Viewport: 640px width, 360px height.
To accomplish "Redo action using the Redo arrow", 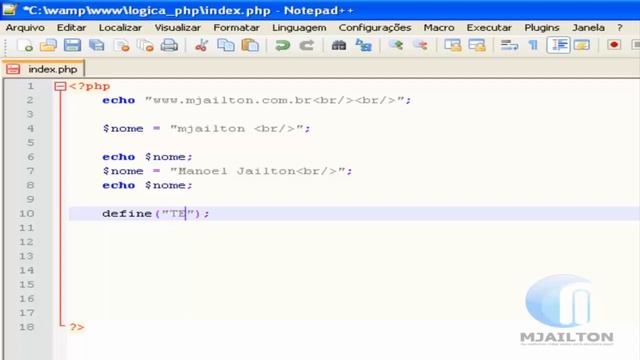I will pos(307,45).
